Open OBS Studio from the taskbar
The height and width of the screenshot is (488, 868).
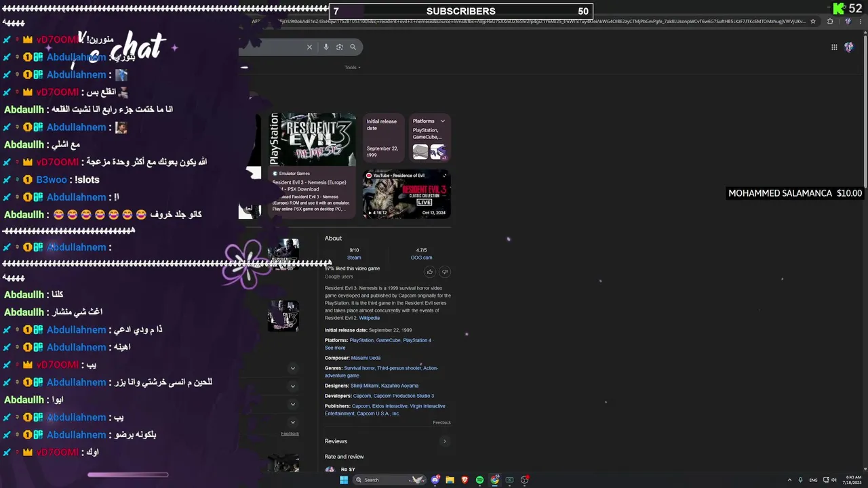click(525, 480)
